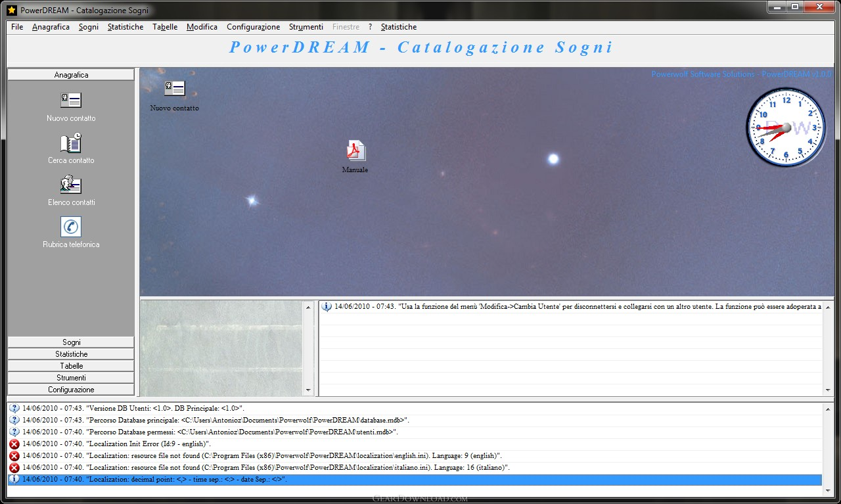Expand the Configurazione sidebar section

click(71, 390)
